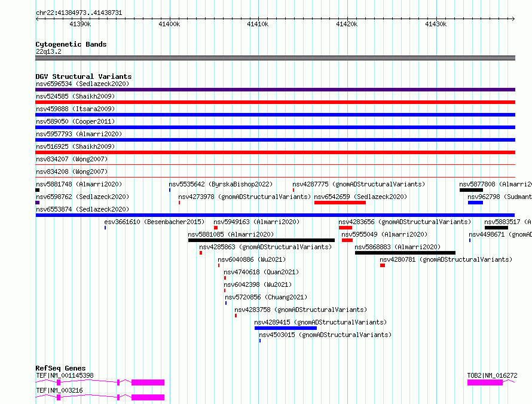Viewport: 532px width, 404px height.
Task: Click nsv5868883 (Almarri2020) label
Action: point(398,247)
